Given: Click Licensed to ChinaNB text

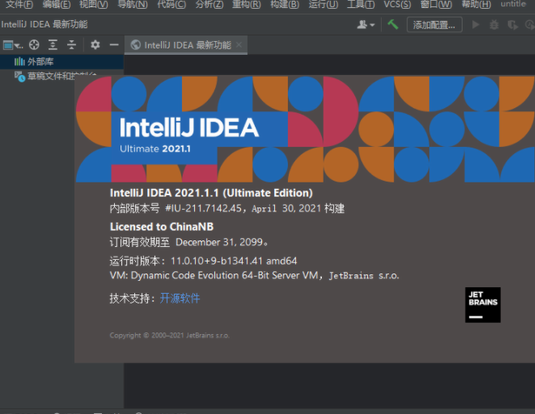Looking at the screenshot, I should (x=162, y=227).
